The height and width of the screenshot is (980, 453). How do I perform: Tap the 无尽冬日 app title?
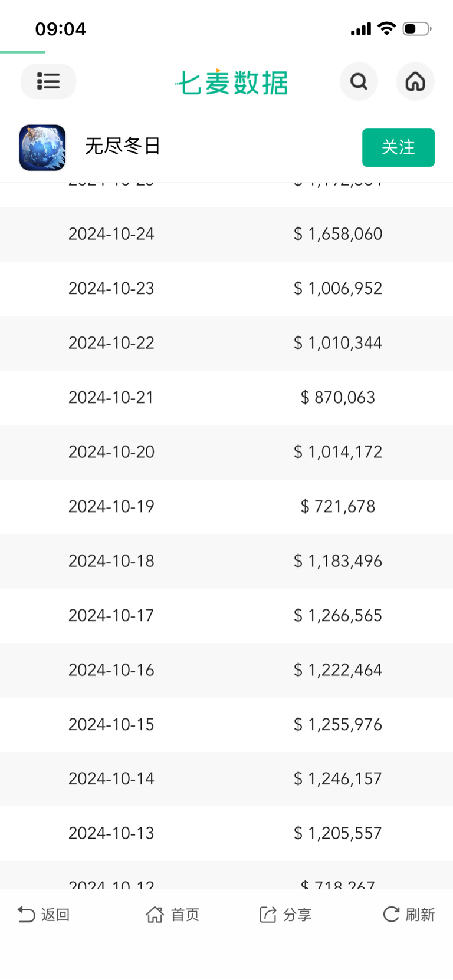tap(123, 146)
